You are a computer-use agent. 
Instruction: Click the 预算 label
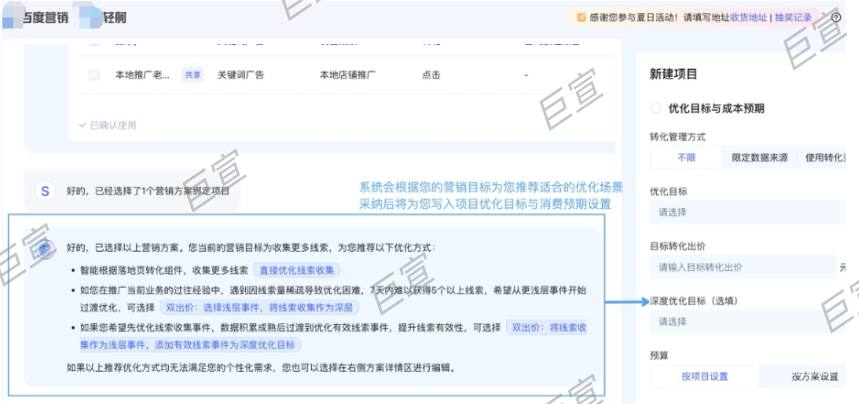(659, 356)
